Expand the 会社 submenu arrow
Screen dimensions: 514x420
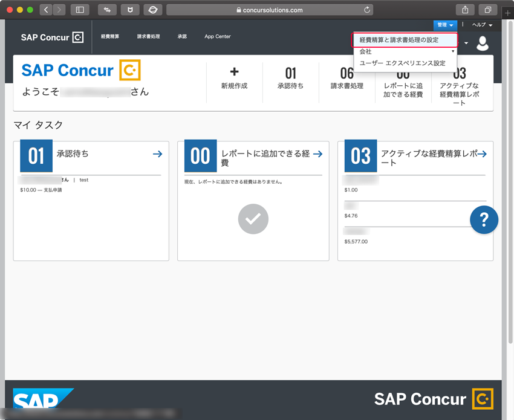click(453, 51)
